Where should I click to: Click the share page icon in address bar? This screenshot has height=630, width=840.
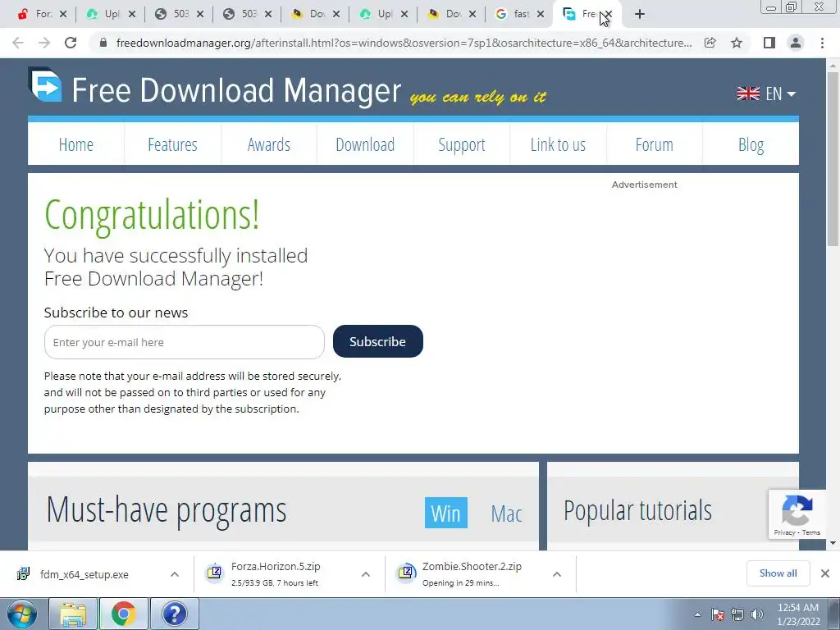click(x=710, y=43)
